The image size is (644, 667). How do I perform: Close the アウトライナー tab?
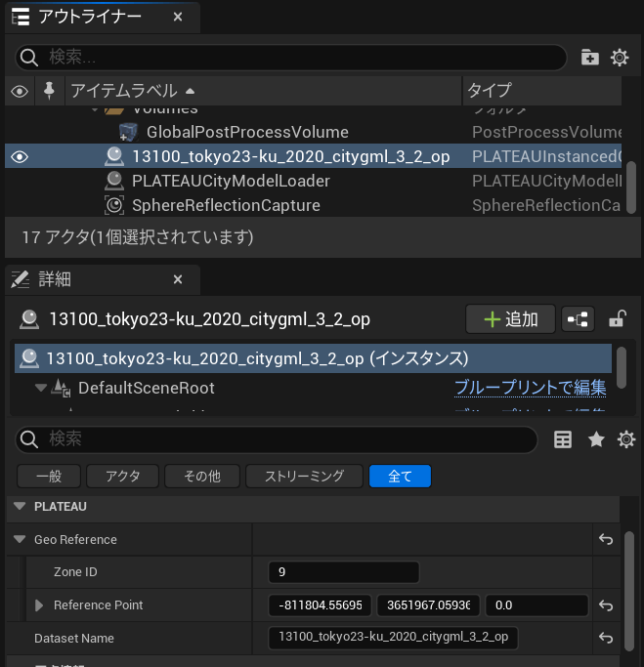click(178, 17)
